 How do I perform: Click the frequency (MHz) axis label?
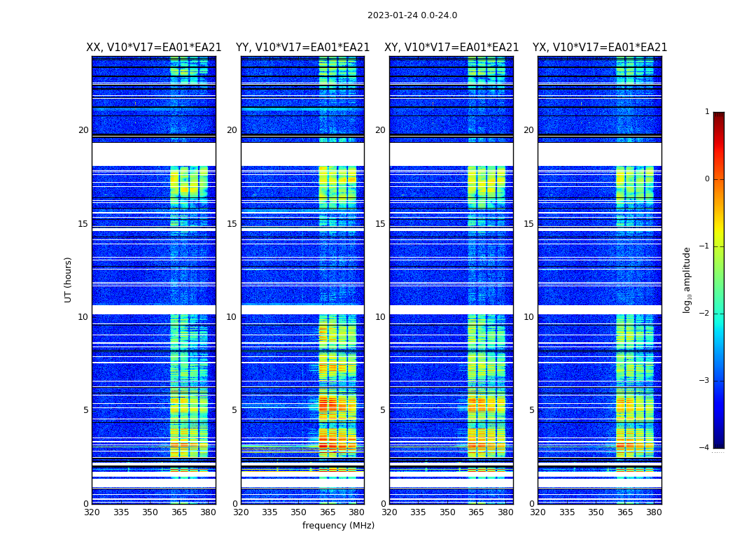click(338, 525)
